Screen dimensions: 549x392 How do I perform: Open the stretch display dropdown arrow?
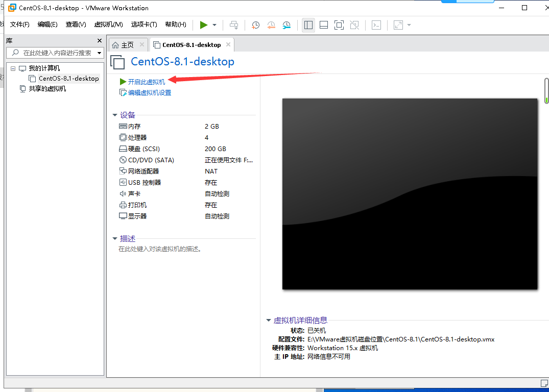click(409, 25)
